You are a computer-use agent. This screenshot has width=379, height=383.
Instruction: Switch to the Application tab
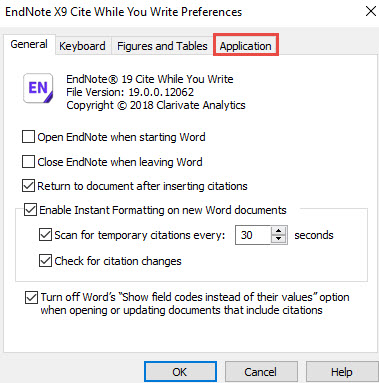point(246,46)
